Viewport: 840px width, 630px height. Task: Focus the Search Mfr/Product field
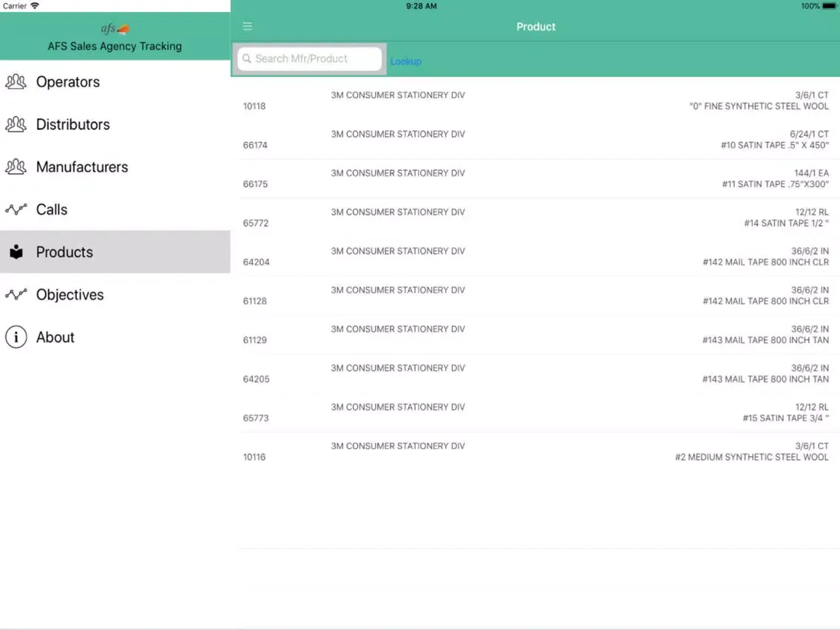click(x=310, y=58)
